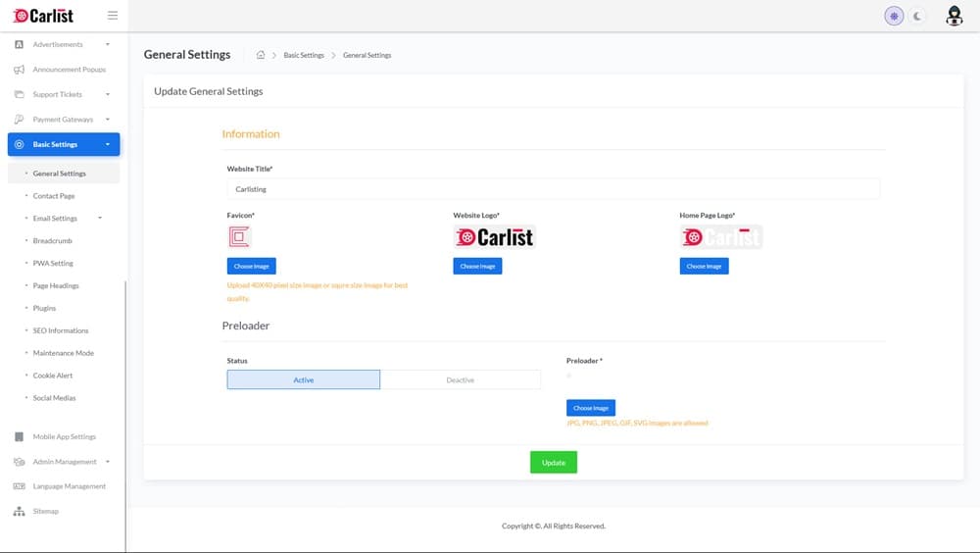The height and width of the screenshot is (553, 980).
Task: Open the SEO Informations menu item
Action: [61, 330]
